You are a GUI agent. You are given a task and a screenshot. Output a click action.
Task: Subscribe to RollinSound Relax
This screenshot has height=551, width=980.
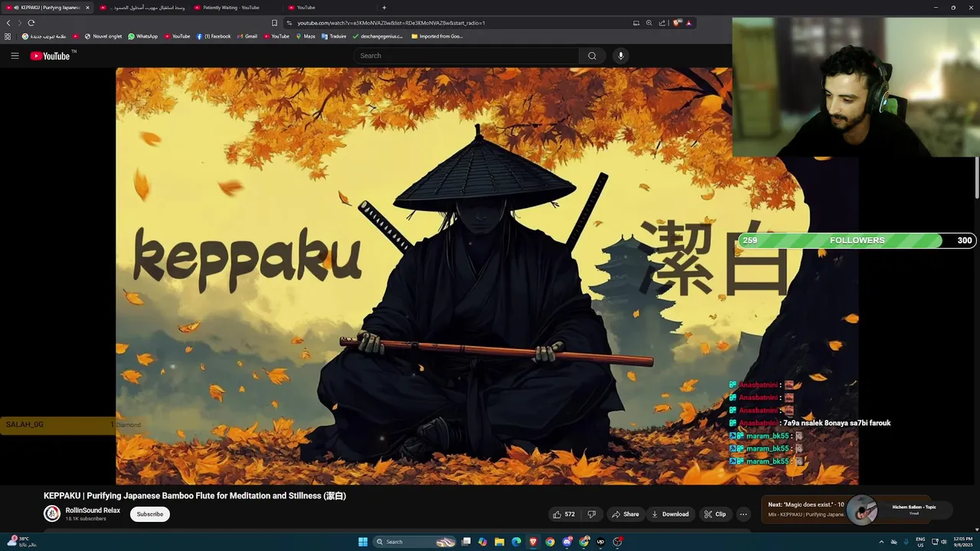150,514
